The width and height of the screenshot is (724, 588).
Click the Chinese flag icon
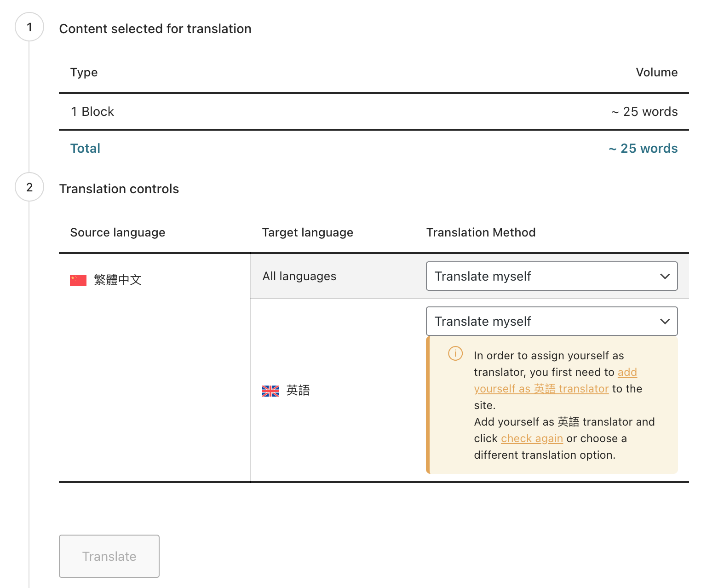78,280
